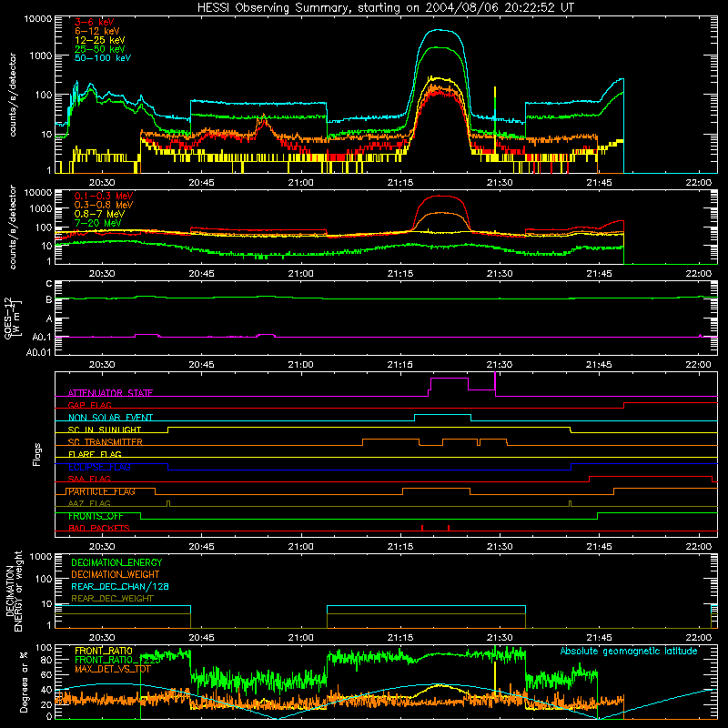Click the DECIMATION_WEIGHT legend text
This screenshot has height=728, width=728.
(116, 574)
